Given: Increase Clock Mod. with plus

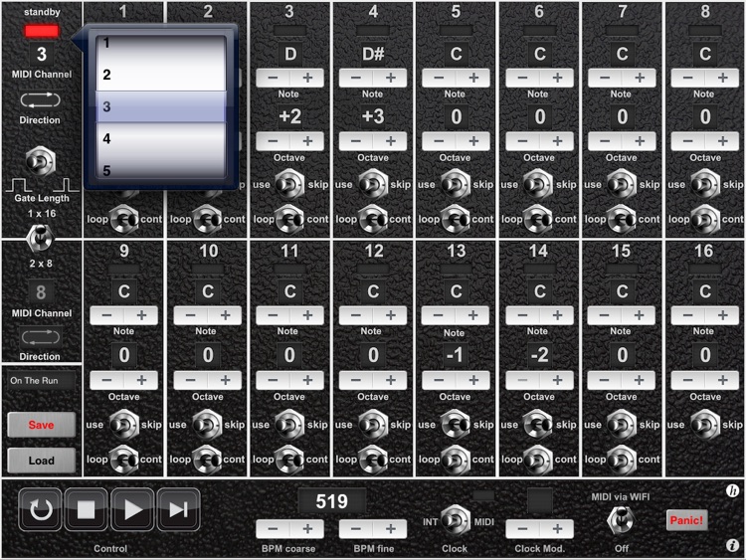Looking at the screenshot, I should (x=557, y=528).
